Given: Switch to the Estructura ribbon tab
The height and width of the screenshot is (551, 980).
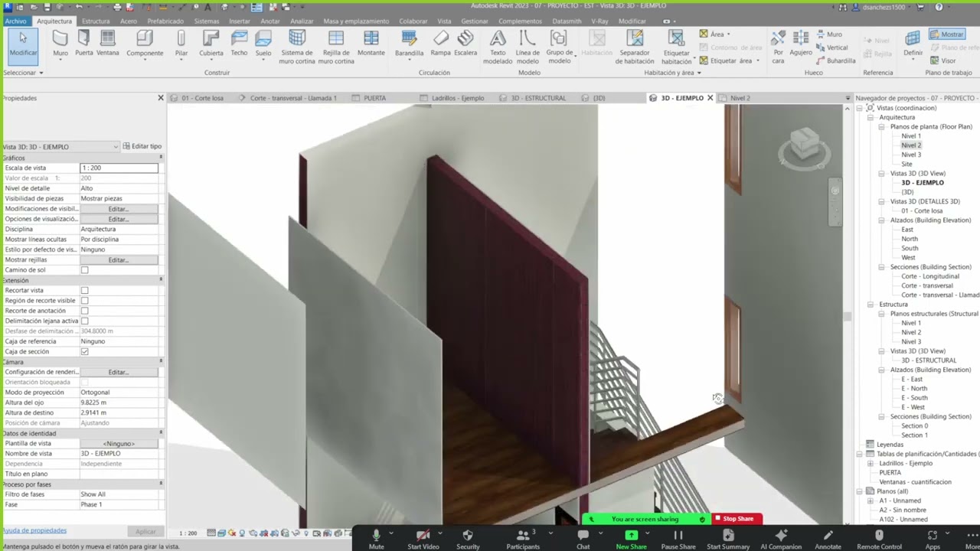Looking at the screenshot, I should tap(96, 21).
